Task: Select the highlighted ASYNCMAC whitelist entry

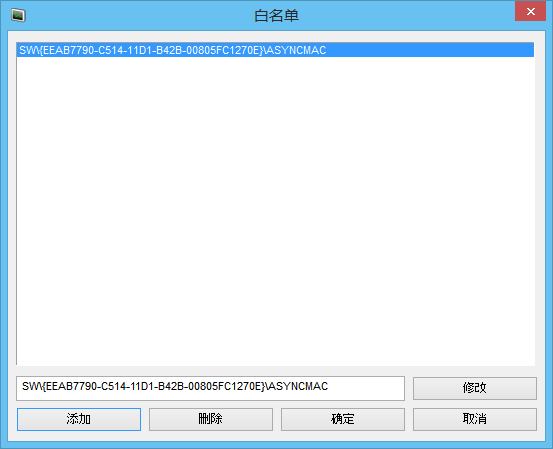Action: (275, 50)
